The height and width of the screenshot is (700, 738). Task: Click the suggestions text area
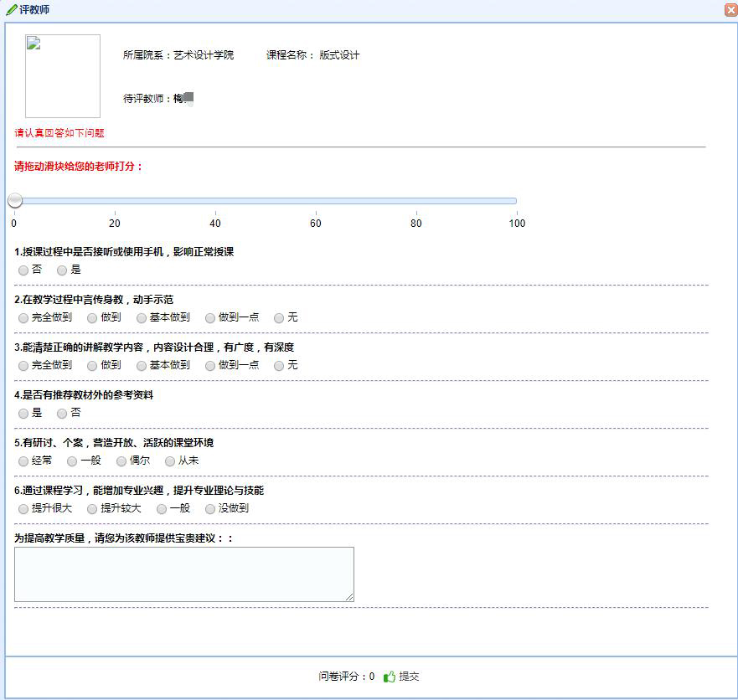tap(184, 574)
